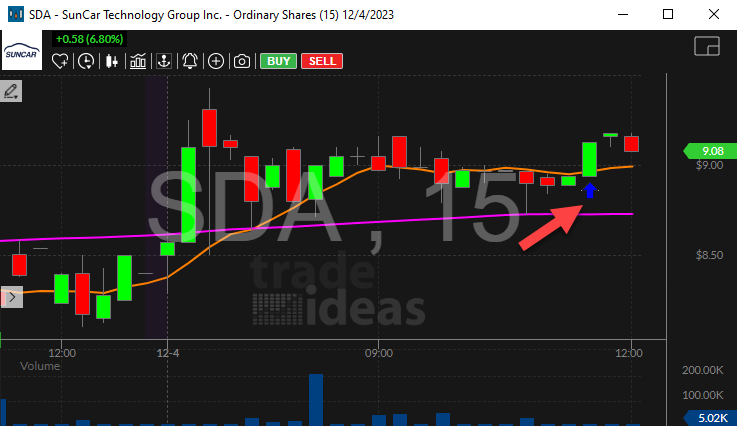
Task: Change chart style with candlestick icon
Action: (x=112, y=61)
